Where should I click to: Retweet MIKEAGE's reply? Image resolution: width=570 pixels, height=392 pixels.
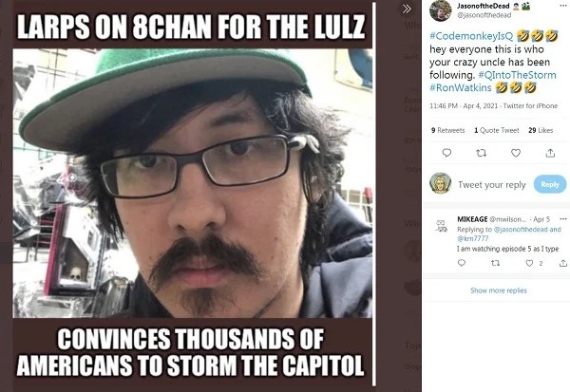495,263
